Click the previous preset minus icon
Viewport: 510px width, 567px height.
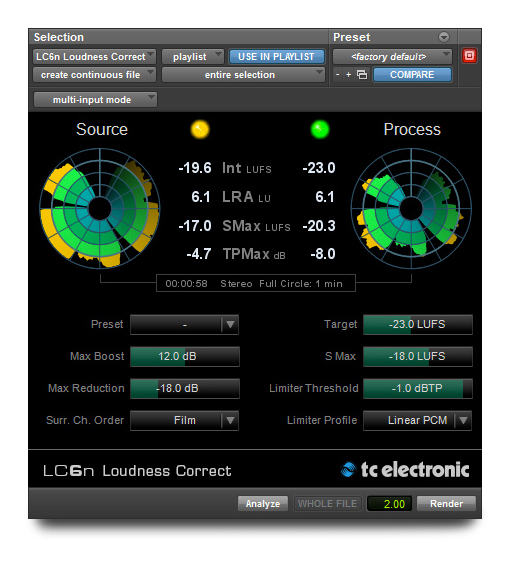click(x=337, y=74)
